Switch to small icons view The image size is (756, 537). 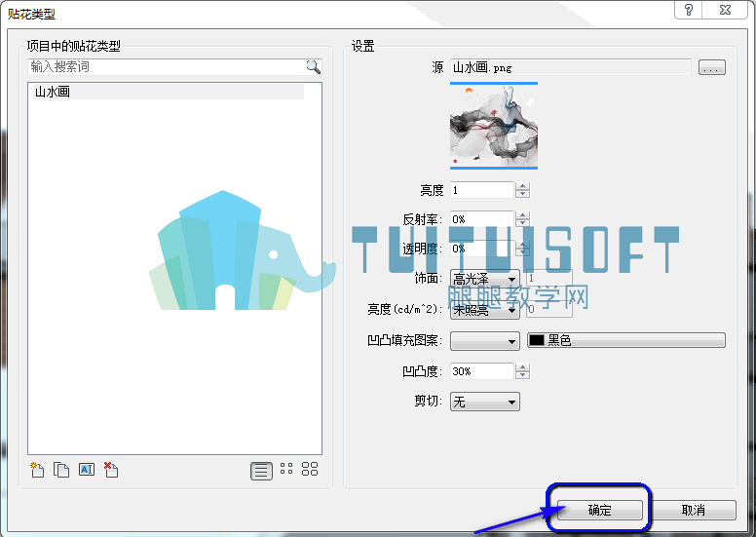pyautogui.click(x=286, y=469)
